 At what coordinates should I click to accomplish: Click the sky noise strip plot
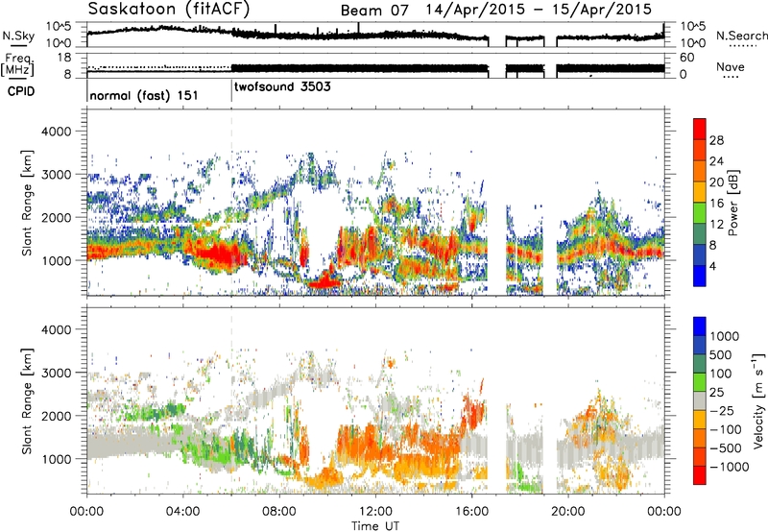375,35
